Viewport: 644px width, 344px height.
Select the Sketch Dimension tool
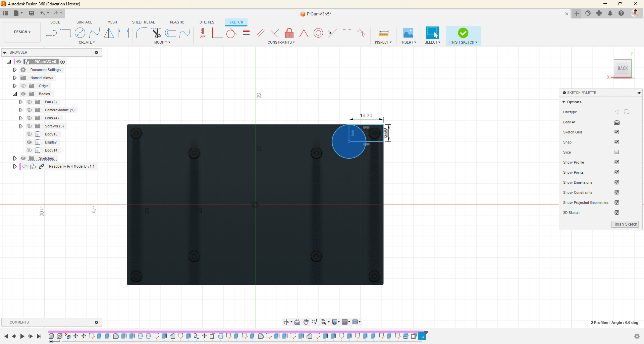(x=123, y=33)
